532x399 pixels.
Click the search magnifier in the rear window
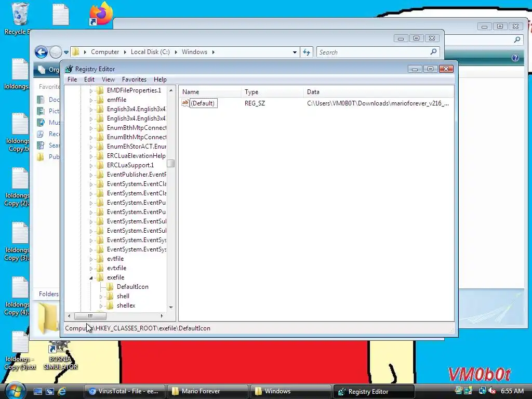[x=517, y=39]
